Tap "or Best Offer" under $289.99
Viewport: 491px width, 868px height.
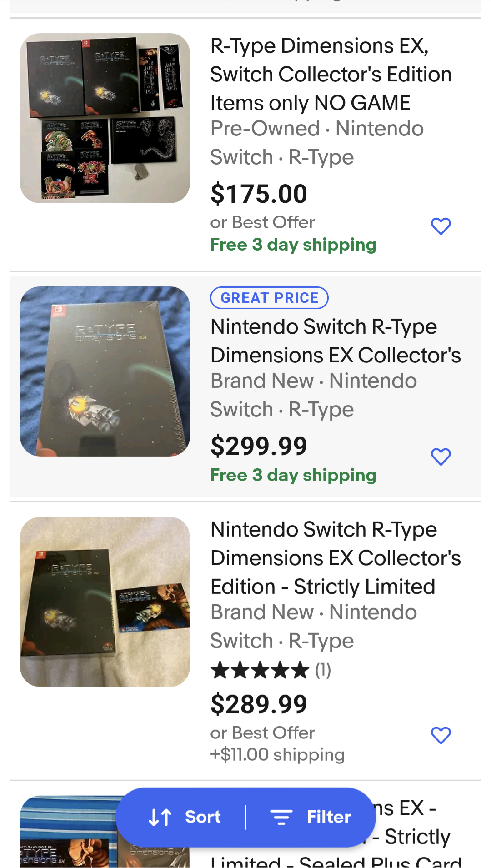(262, 733)
